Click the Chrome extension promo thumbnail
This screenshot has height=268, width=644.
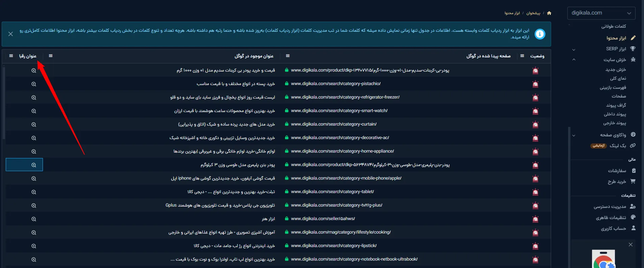603,259
